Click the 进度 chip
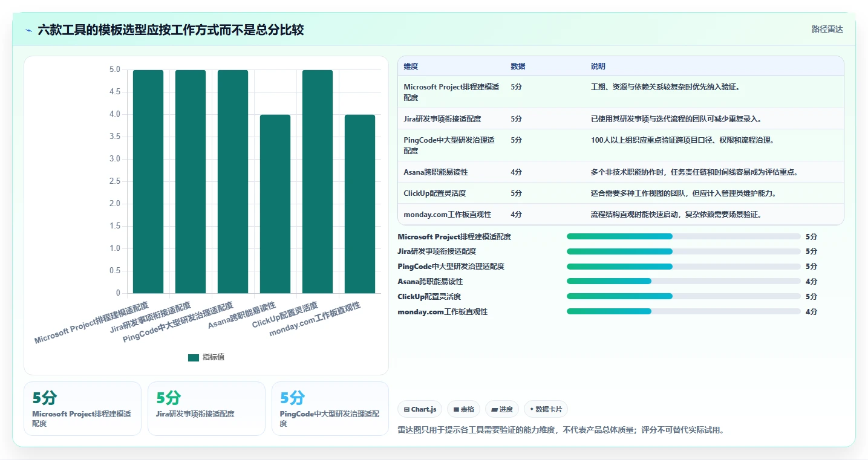Viewport: 868px width, 460px height. tap(502, 409)
